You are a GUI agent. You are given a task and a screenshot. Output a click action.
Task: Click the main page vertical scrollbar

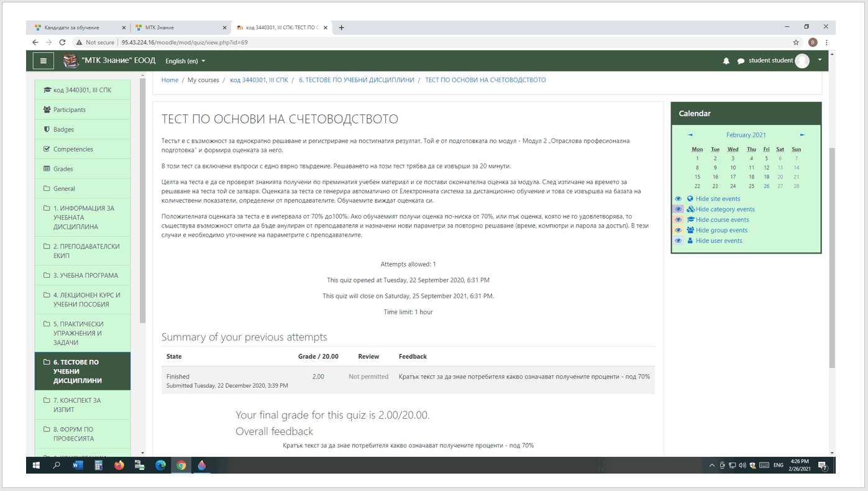(832, 257)
